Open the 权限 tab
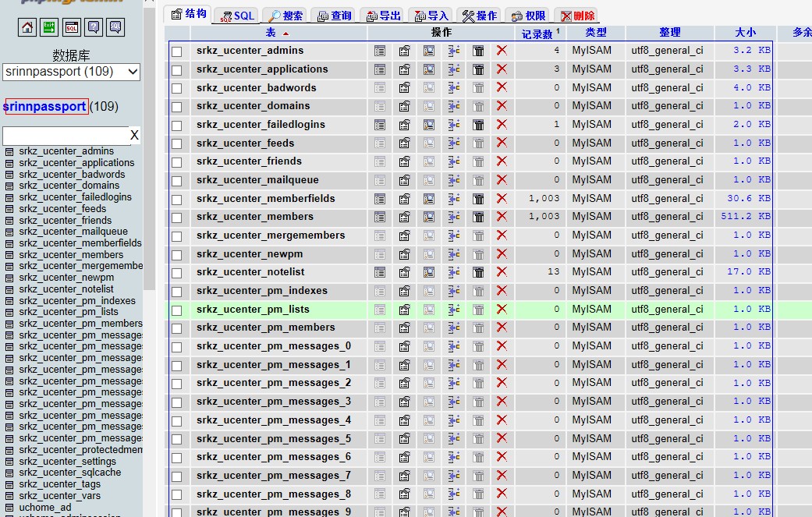The height and width of the screenshot is (517, 812). (527, 16)
